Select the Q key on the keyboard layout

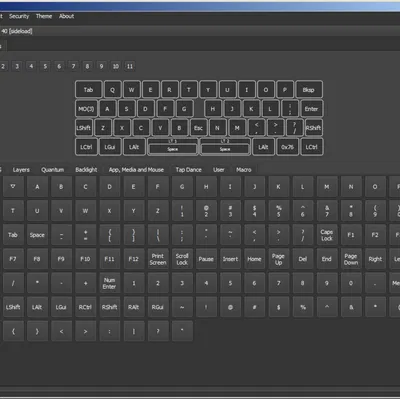[112, 89]
